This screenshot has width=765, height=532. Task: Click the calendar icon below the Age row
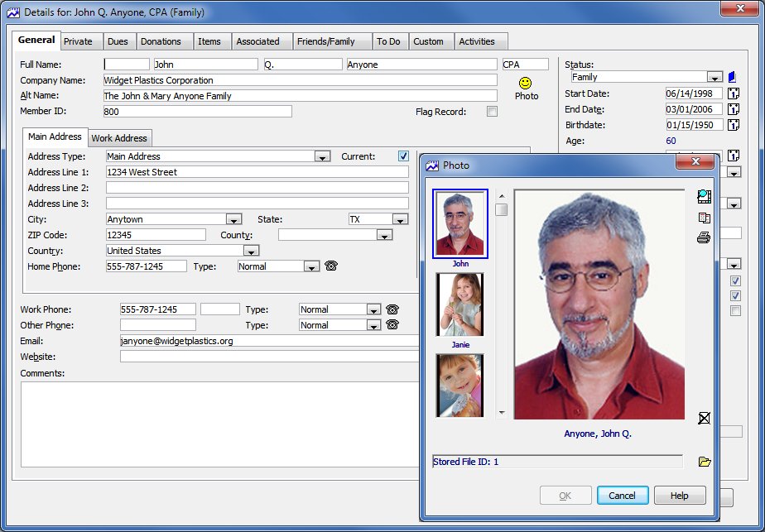[734, 156]
